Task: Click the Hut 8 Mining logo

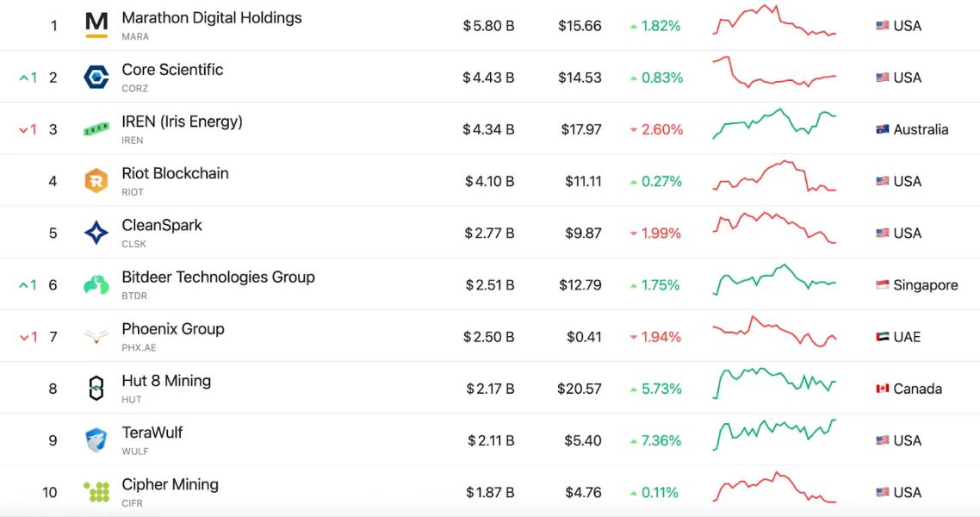Action: [x=96, y=389]
